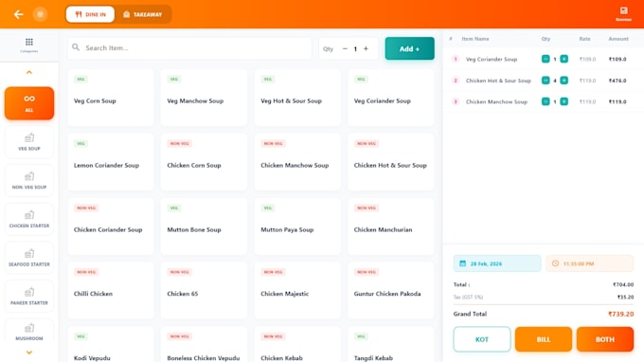644x362 pixels.
Task: Click order row number 3 badge
Action: point(456,101)
